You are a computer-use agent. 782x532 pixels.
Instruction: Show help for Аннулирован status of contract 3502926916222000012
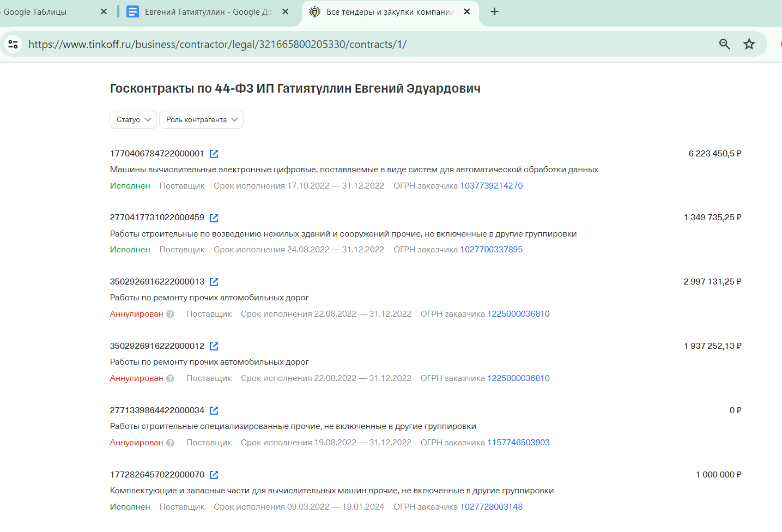170,378
